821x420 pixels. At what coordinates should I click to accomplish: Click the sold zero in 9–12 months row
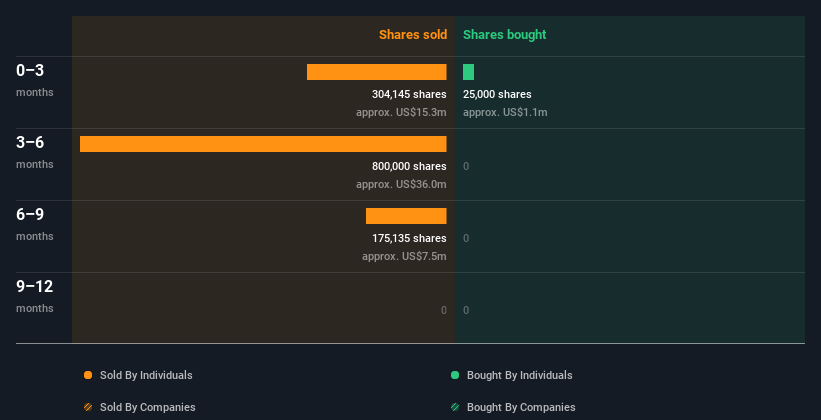click(443, 310)
